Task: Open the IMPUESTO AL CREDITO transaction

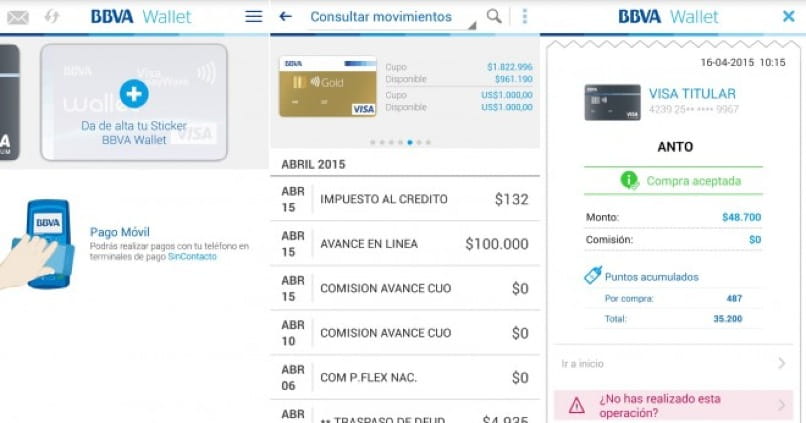Action: click(405, 199)
